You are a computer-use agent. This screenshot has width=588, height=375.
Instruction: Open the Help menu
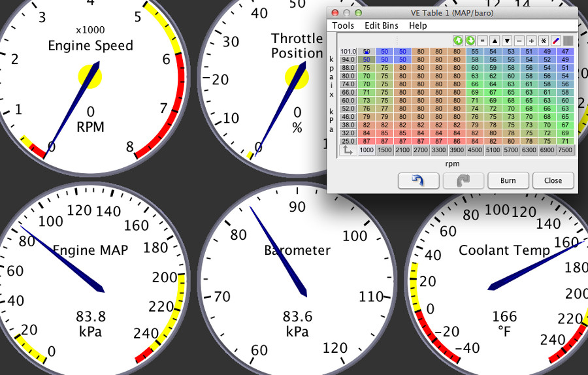(x=418, y=25)
